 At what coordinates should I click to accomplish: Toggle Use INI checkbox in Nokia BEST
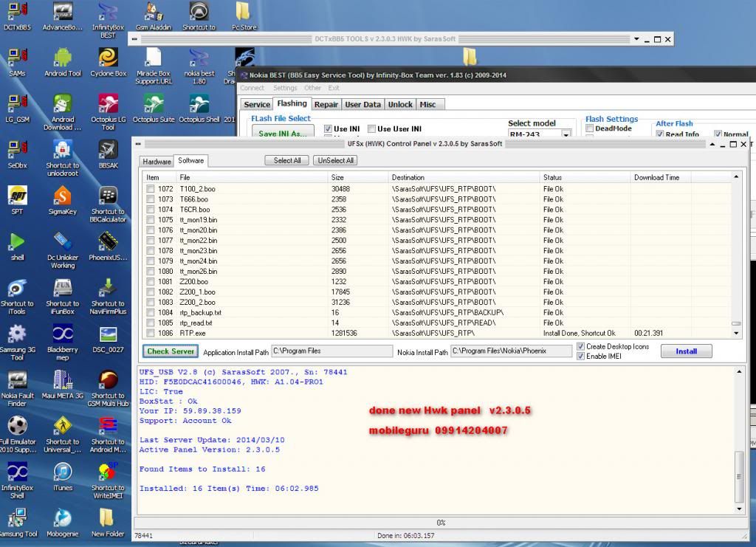pyautogui.click(x=328, y=128)
